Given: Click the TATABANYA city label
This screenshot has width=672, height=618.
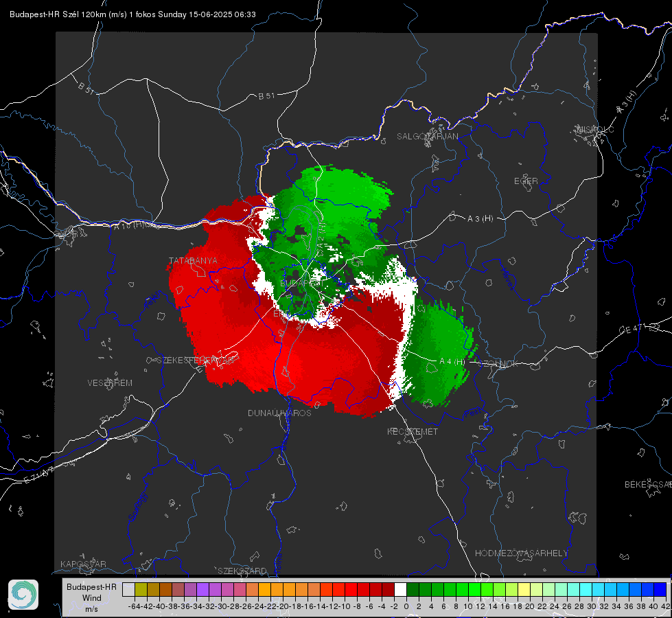Looking at the screenshot, I should coord(193,260).
